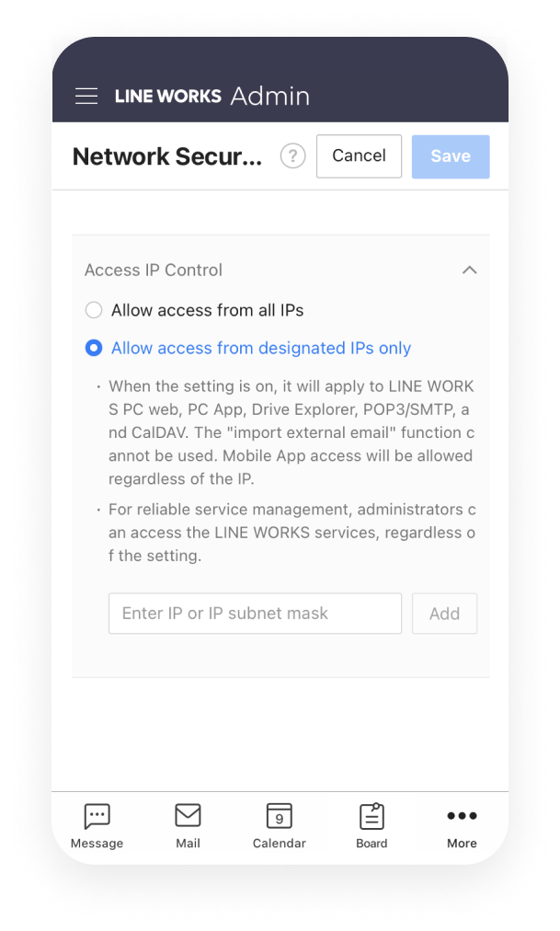Save the network security settings
This screenshot has width=560, height=931.
tap(451, 156)
